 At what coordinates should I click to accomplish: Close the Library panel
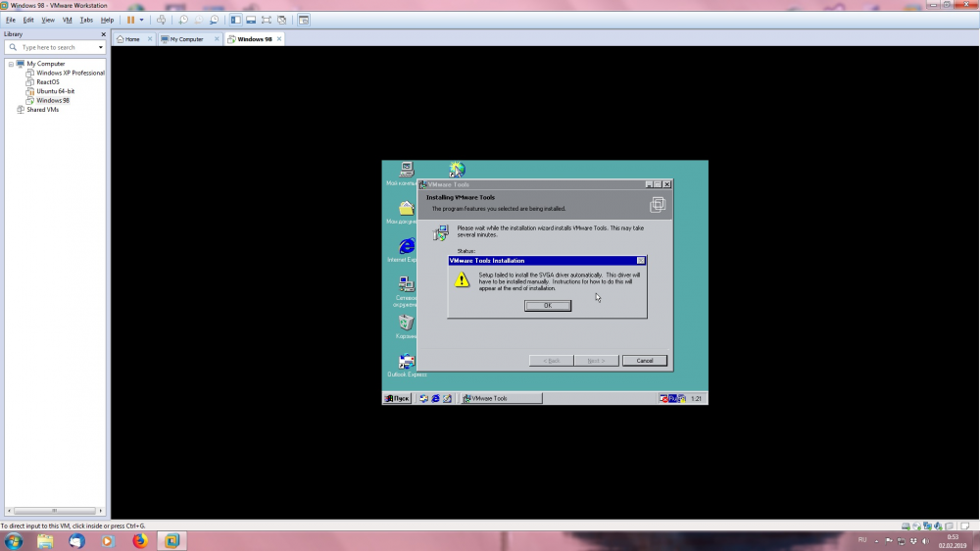pos(103,34)
